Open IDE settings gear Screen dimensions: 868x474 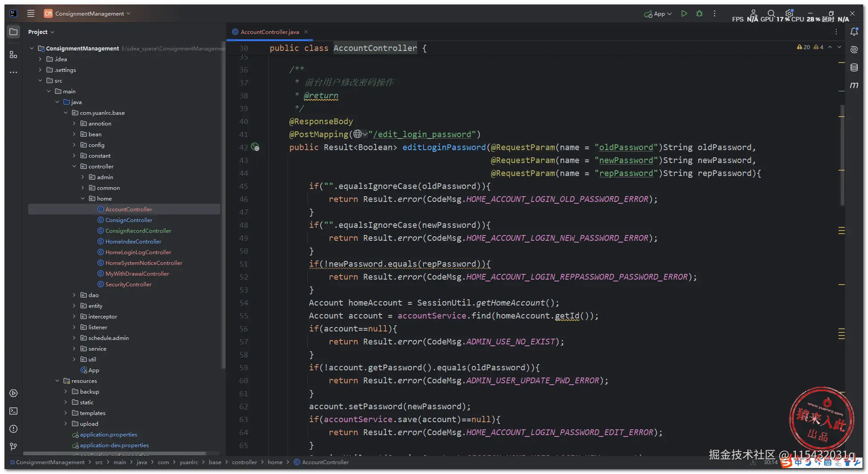[789, 13]
